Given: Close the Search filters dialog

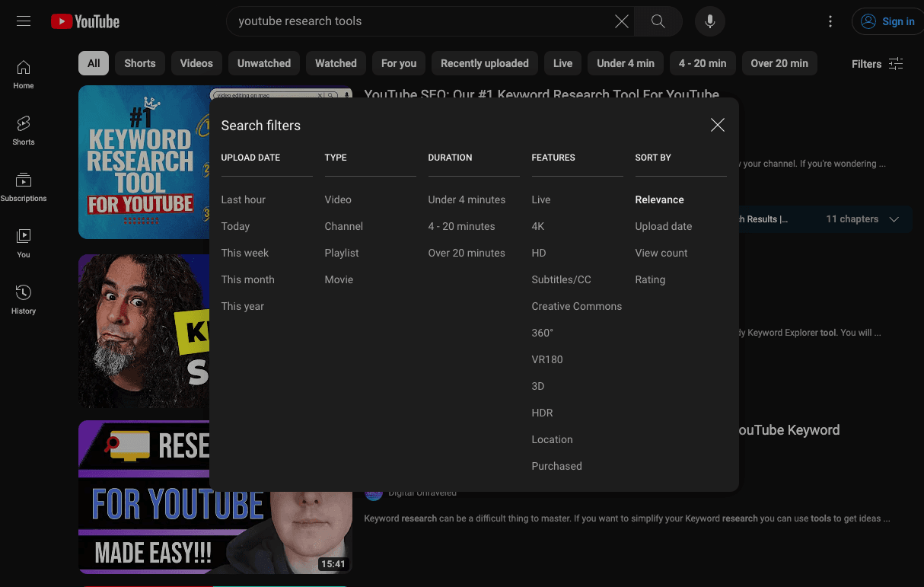Looking at the screenshot, I should pyautogui.click(x=718, y=126).
